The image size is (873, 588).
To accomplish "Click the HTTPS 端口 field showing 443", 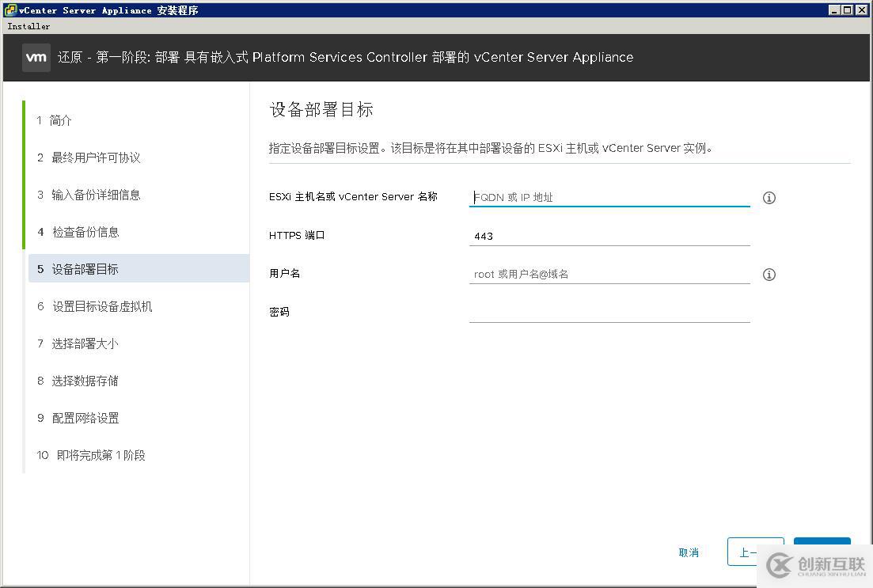I will click(x=609, y=235).
